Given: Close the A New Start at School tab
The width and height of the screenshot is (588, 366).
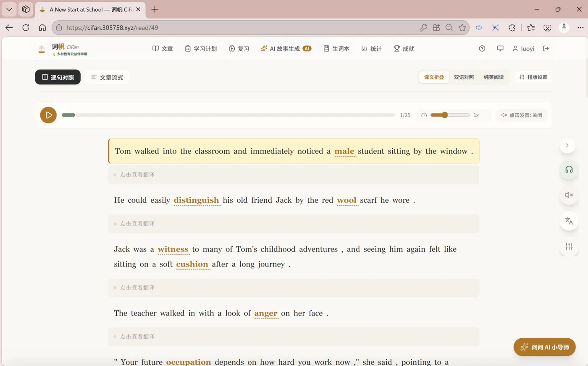Looking at the screenshot, I should click(x=138, y=9).
